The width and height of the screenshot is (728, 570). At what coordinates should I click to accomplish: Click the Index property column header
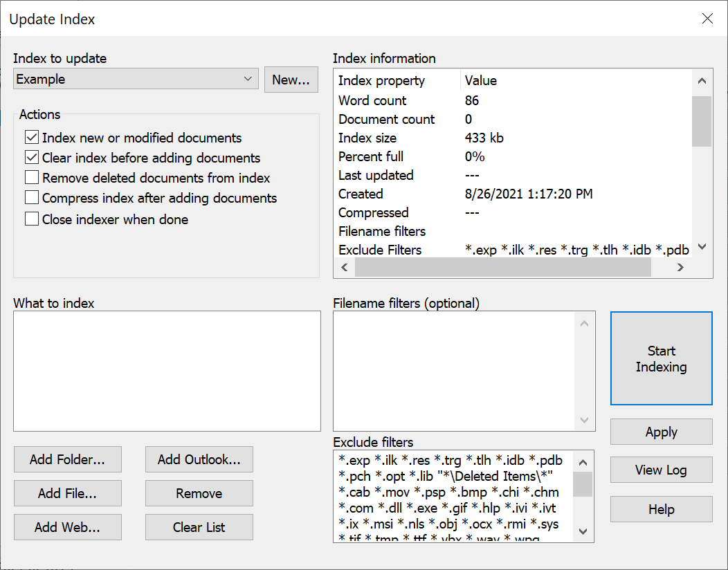coord(397,81)
